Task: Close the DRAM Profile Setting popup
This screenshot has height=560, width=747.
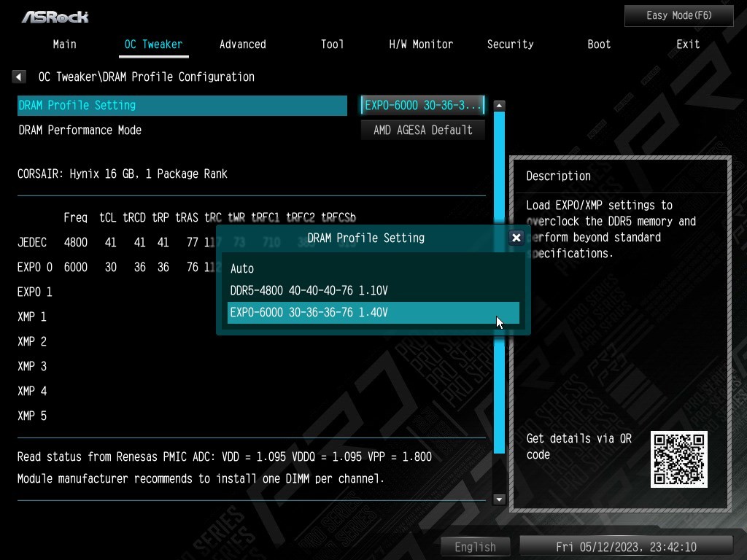Action: [516, 238]
